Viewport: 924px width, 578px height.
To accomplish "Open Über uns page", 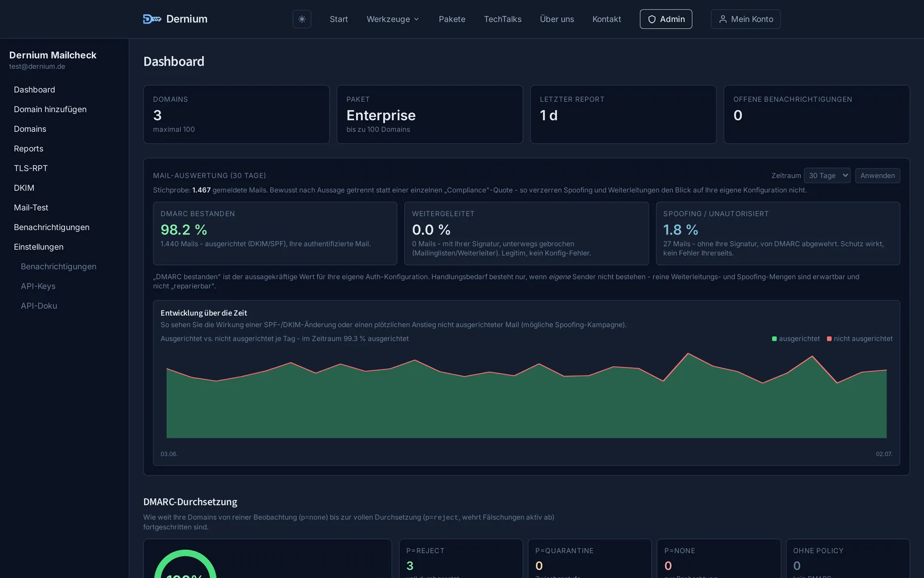I will pyautogui.click(x=557, y=19).
